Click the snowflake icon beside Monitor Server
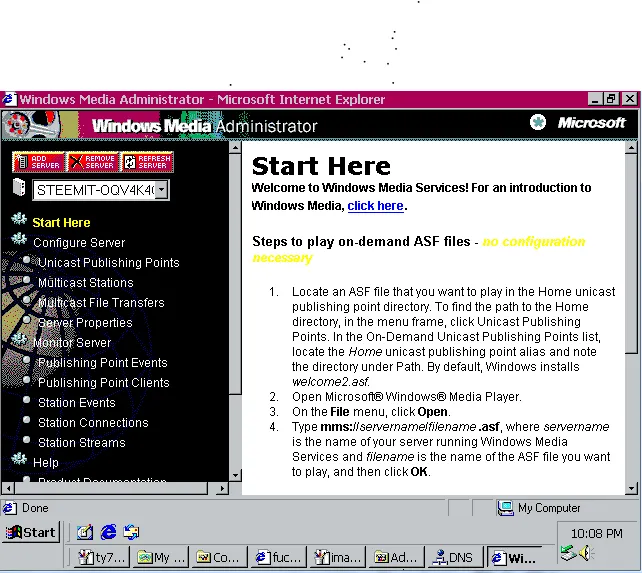The height and width of the screenshot is (573, 642). (x=19, y=339)
